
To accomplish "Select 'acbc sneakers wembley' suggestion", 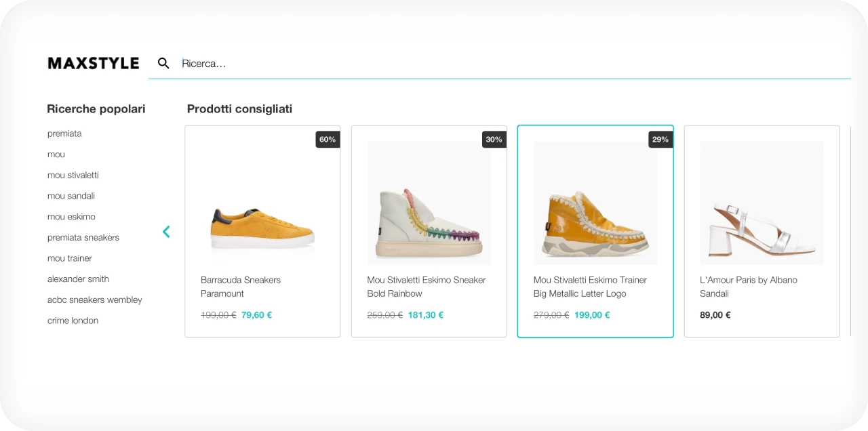I will point(95,300).
